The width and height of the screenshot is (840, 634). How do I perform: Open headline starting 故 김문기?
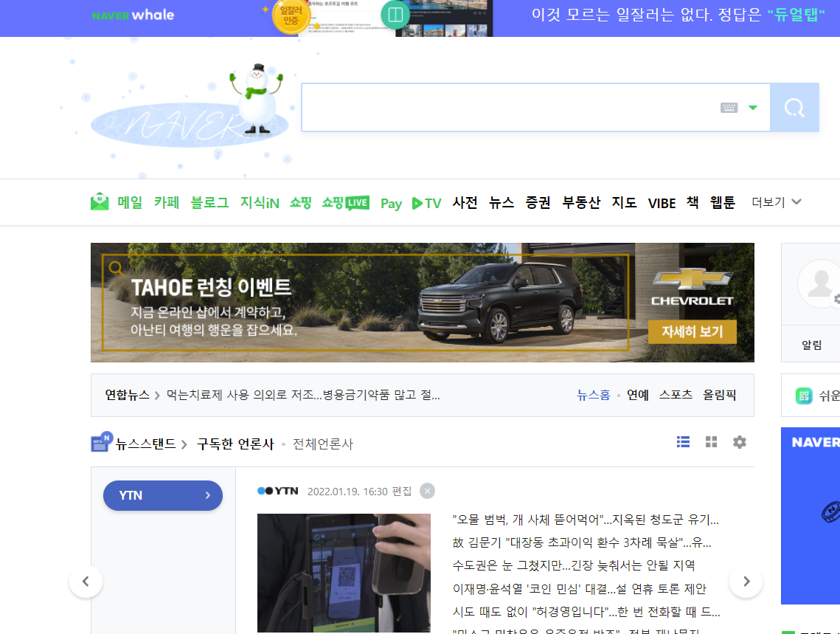point(582,542)
